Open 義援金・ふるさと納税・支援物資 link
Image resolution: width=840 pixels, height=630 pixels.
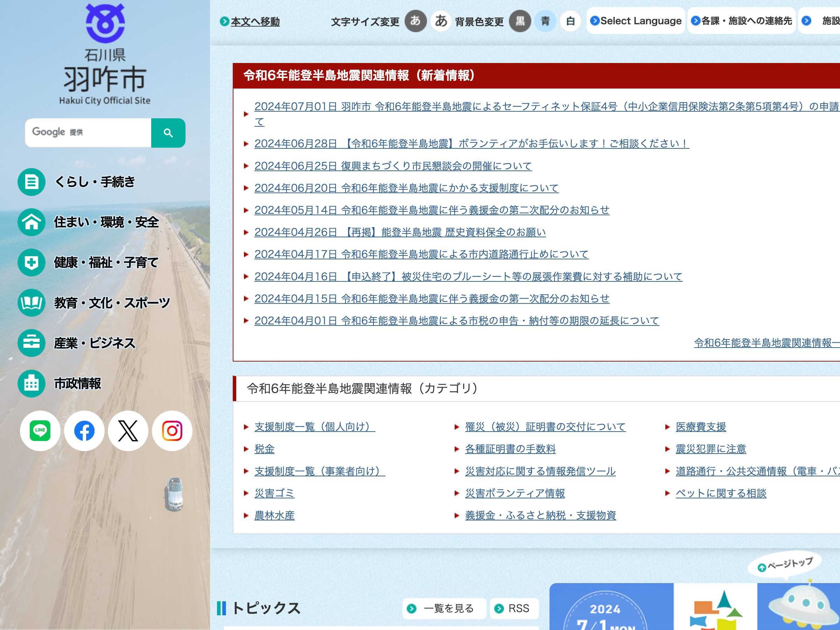(540, 515)
